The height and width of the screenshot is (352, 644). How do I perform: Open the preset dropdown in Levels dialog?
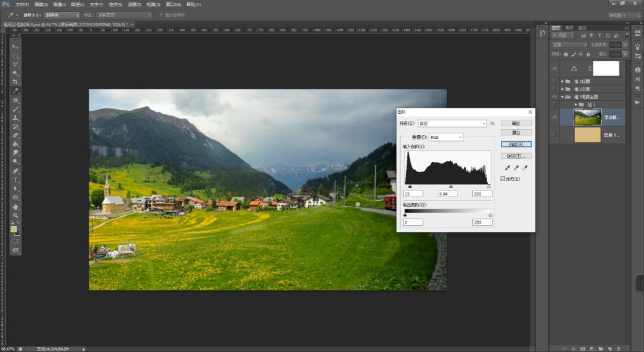click(x=453, y=123)
